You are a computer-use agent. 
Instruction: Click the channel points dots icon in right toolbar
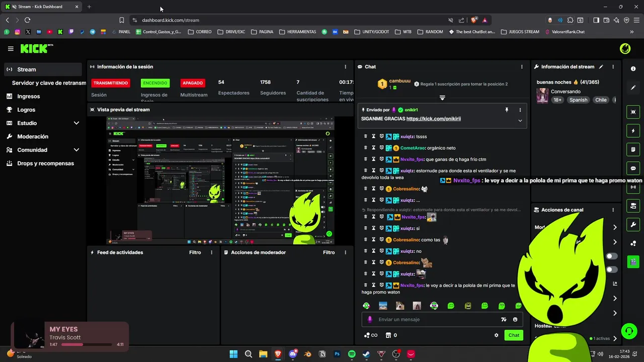[x=633, y=243]
